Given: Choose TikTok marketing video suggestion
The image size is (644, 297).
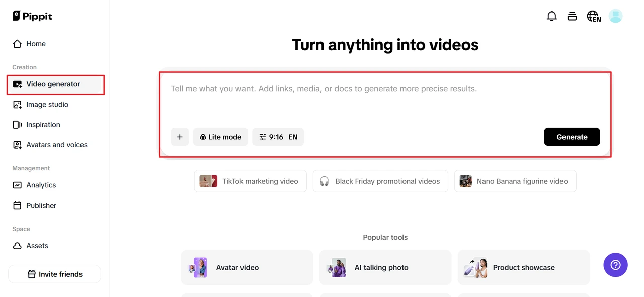Looking at the screenshot, I should [x=250, y=181].
